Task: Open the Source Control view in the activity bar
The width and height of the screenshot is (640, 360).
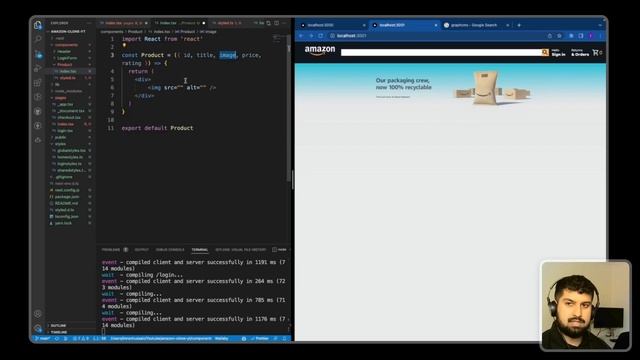Action: tap(38, 54)
